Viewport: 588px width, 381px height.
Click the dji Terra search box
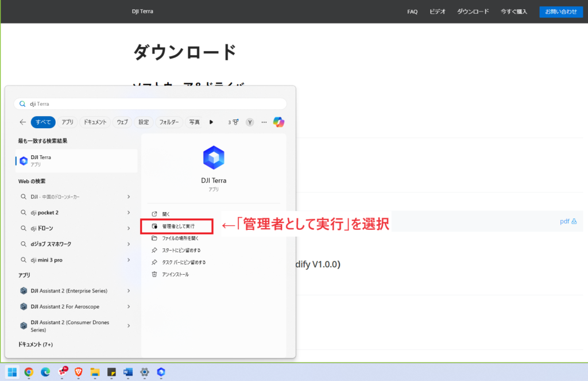click(150, 103)
